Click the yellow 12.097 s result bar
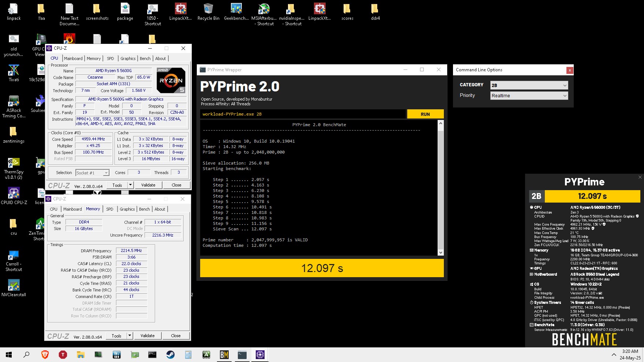644x362 pixels. [322, 268]
